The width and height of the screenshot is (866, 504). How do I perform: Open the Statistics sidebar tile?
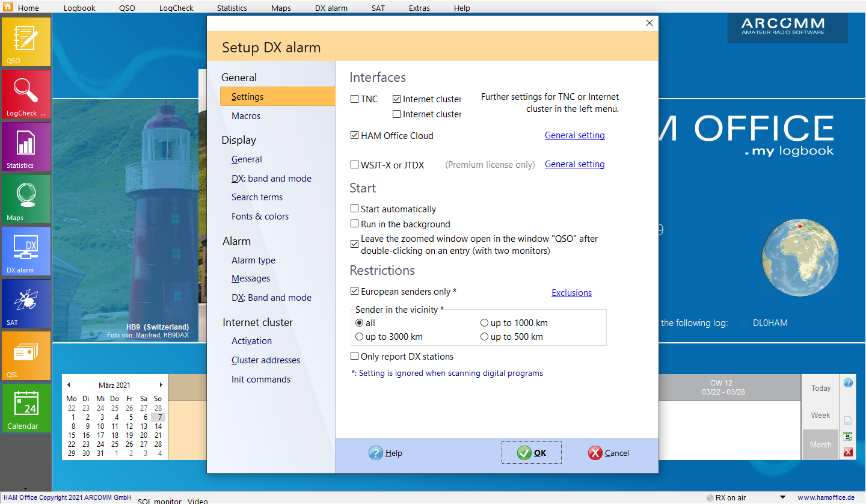click(x=26, y=146)
